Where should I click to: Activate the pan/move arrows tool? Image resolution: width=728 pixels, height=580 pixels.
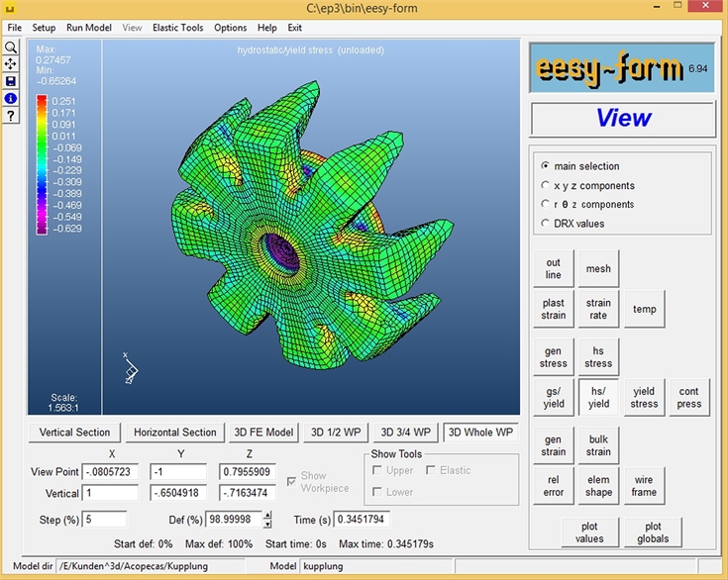[x=11, y=64]
